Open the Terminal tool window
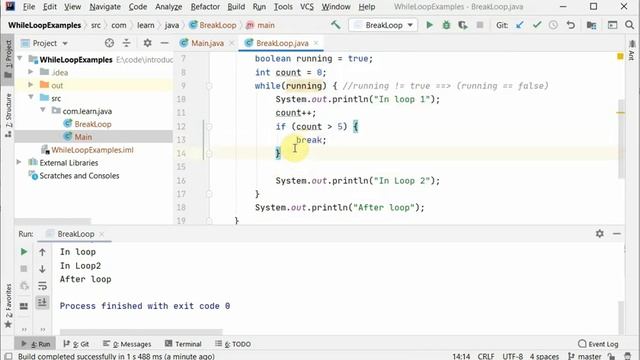This screenshot has width=640, height=360. (183, 344)
